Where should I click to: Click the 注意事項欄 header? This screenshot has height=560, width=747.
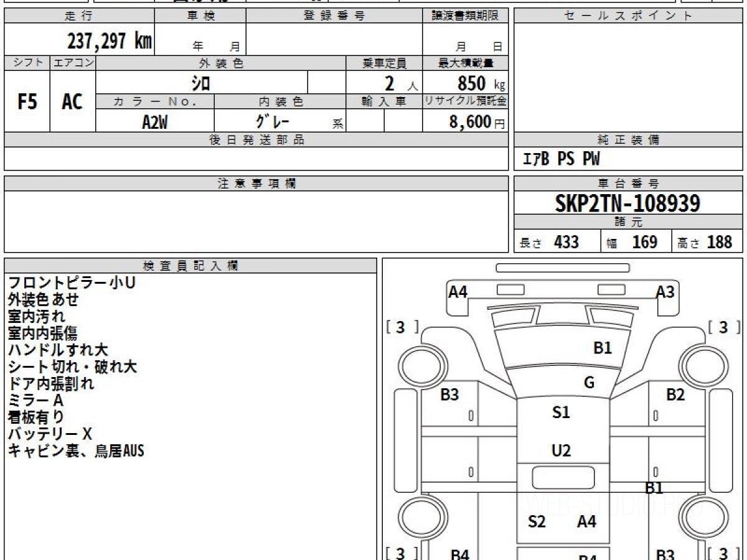(256, 184)
